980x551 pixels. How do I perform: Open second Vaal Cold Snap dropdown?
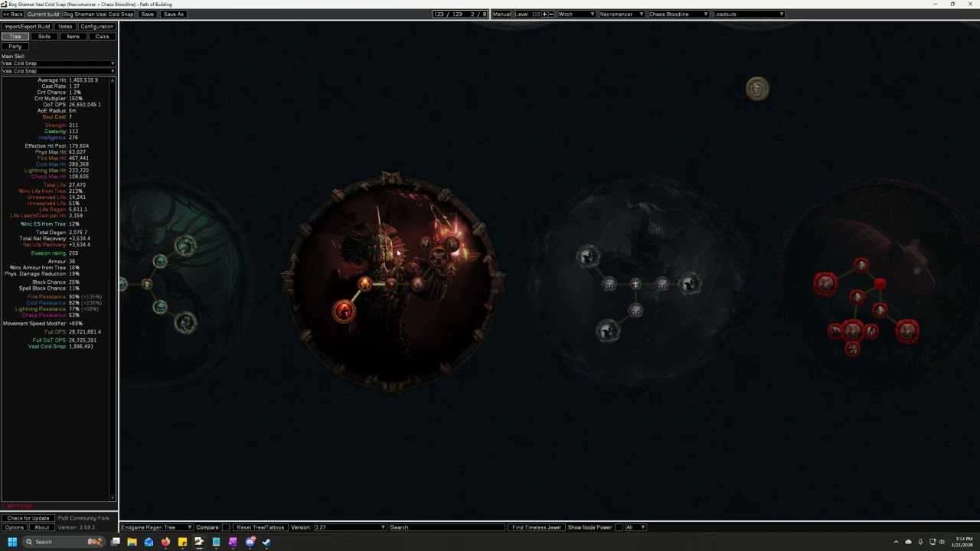click(x=58, y=71)
